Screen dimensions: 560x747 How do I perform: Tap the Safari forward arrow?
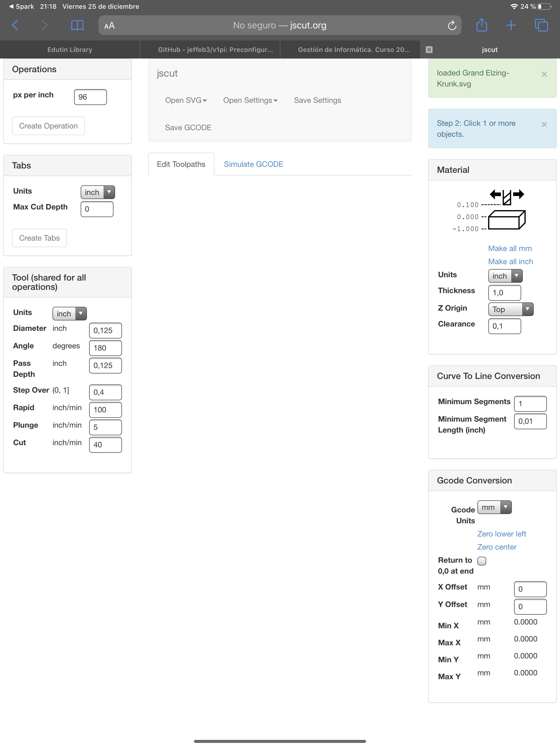point(44,25)
